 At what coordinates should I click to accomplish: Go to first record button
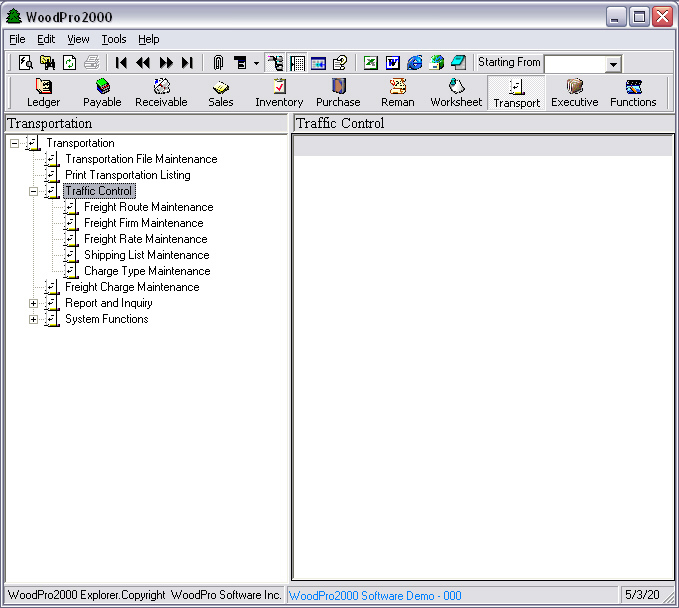(121, 63)
